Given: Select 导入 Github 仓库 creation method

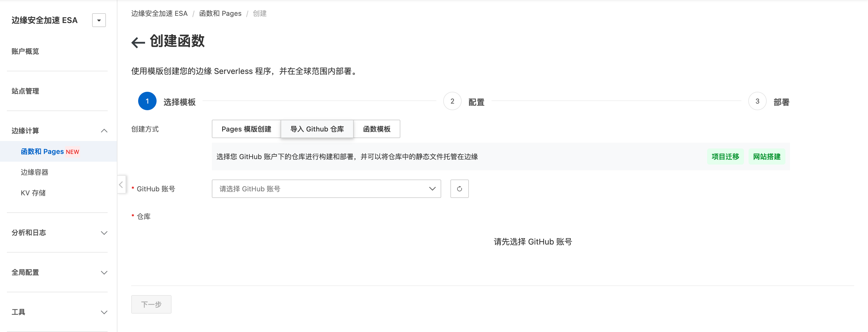Looking at the screenshot, I should point(317,129).
